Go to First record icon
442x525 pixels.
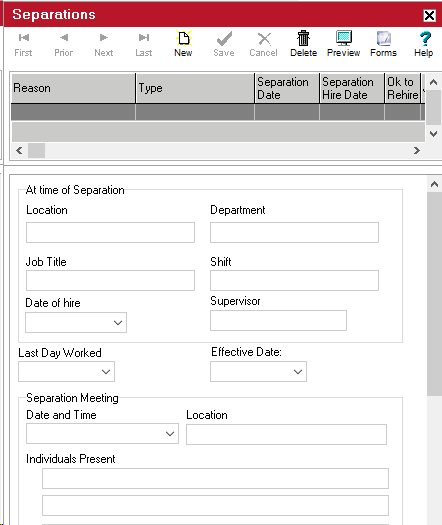click(24, 38)
